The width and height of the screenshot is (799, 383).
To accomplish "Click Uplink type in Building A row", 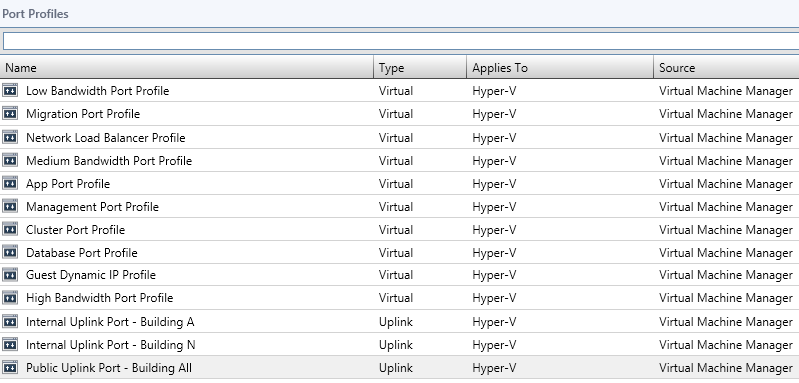I will [396, 322].
